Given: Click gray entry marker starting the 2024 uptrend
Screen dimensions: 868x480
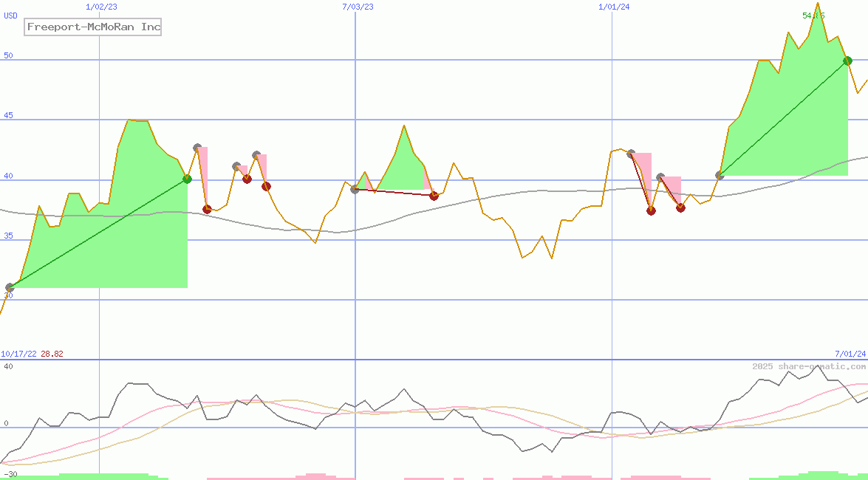Looking at the screenshot, I should [720, 176].
